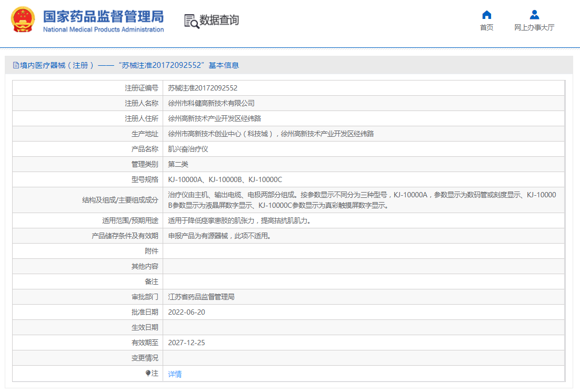Click the registrant name 徐州市科健高新技术有限公司

pos(211,103)
